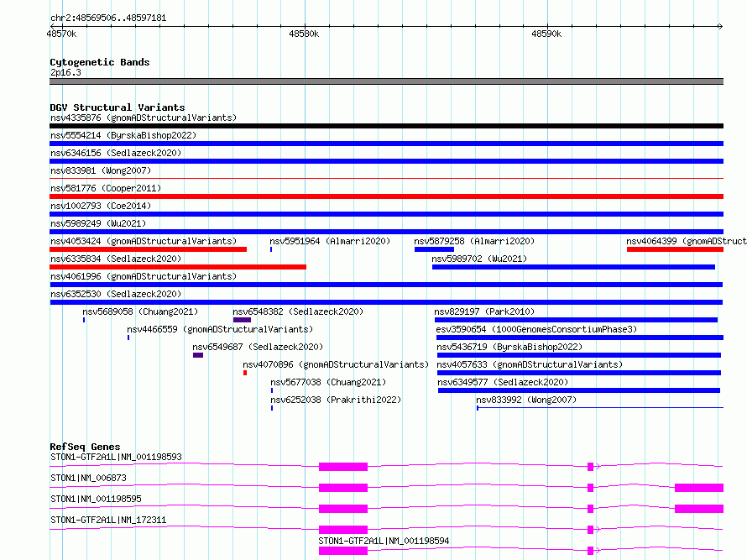The height and width of the screenshot is (560, 747).
Task: Click the large exon of STON1-GTF2A1L NM_001198593
Action: (x=343, y=467)
